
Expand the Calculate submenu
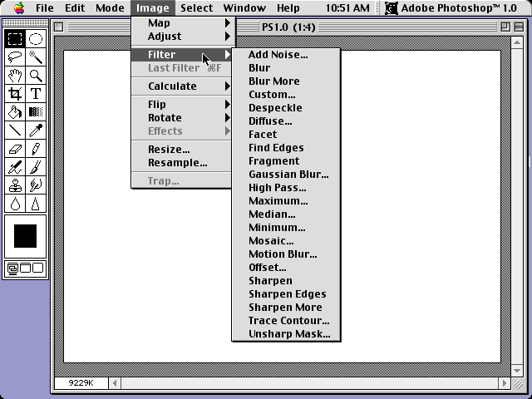pyautogui.click(x=182, y=86)
